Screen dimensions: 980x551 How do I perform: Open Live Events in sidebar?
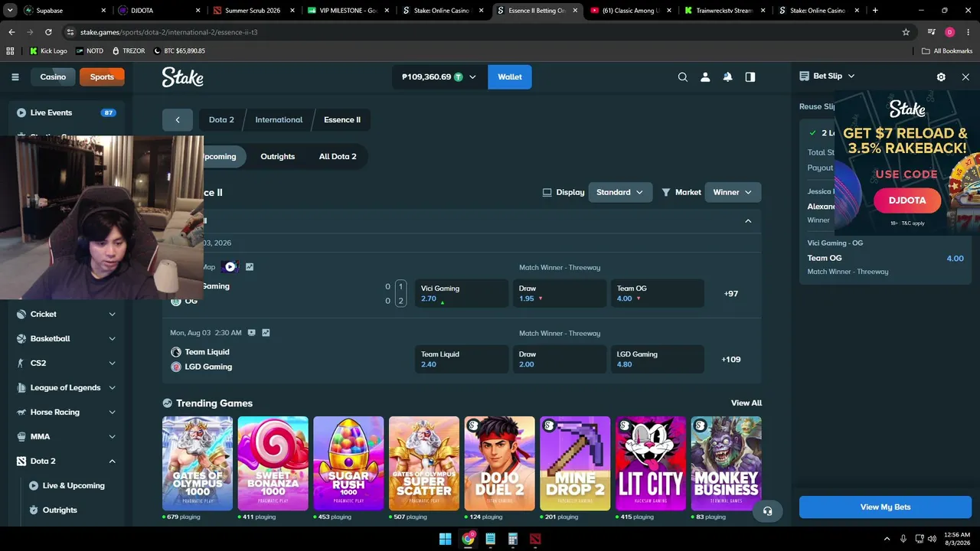coord(66,112)
